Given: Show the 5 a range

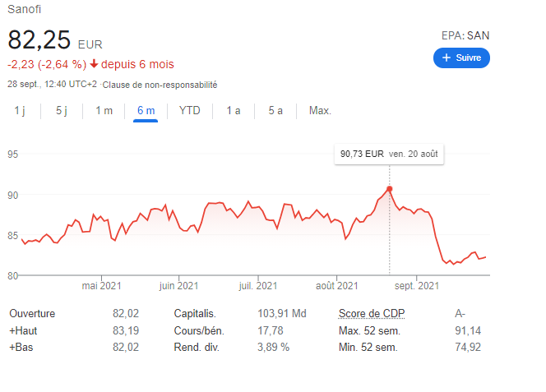Looking at the screenshot, I should 275,111.
